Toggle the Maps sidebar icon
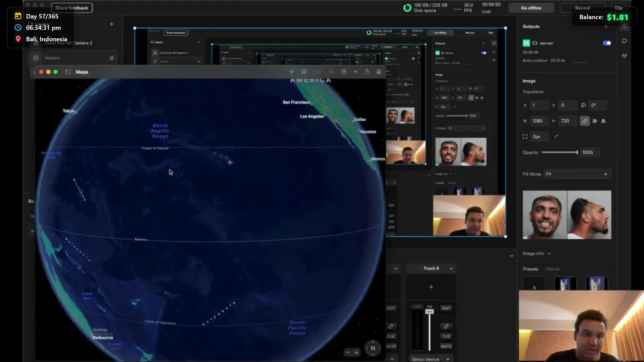 click(68, 72)
